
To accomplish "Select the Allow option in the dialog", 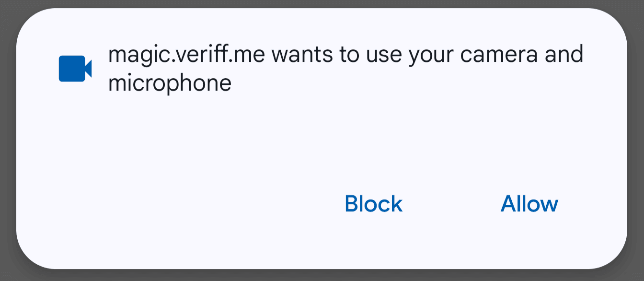I will click(x=529, y=204).
